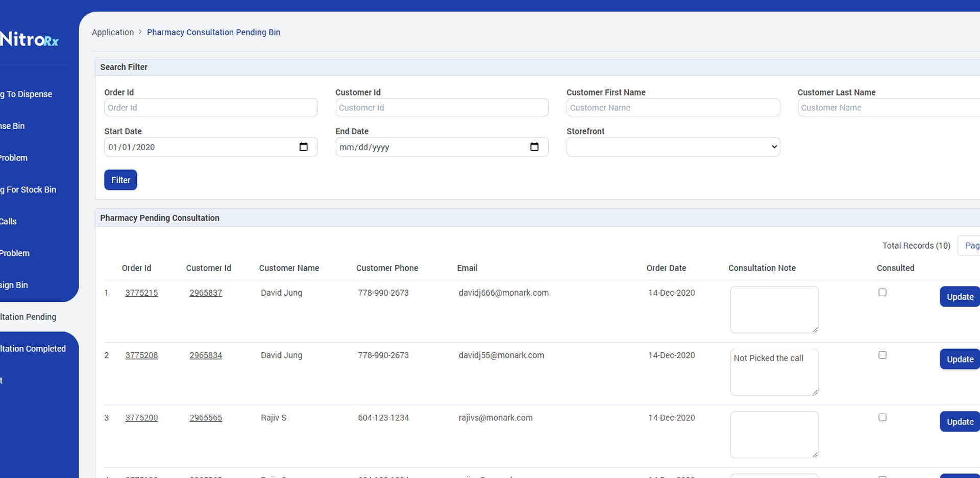The width and height of the screenshot is (980, 478).
Task: Click the Consultation Note column header
Action: 762,268
